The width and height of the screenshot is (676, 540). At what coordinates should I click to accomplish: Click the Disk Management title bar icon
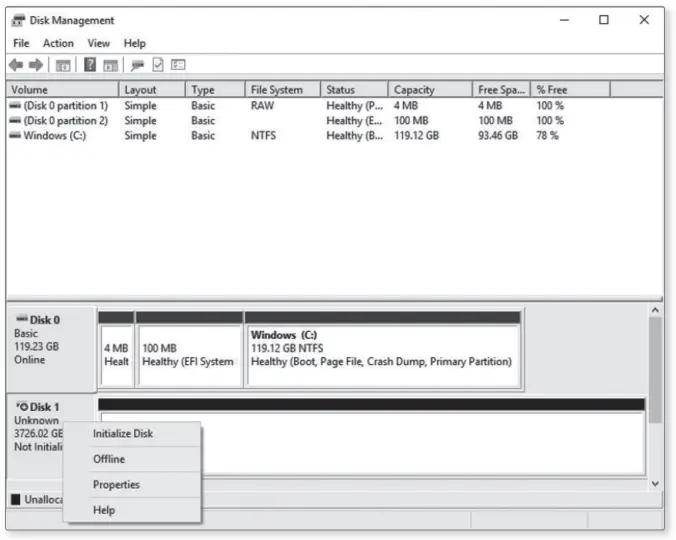(x=18, y=20)
